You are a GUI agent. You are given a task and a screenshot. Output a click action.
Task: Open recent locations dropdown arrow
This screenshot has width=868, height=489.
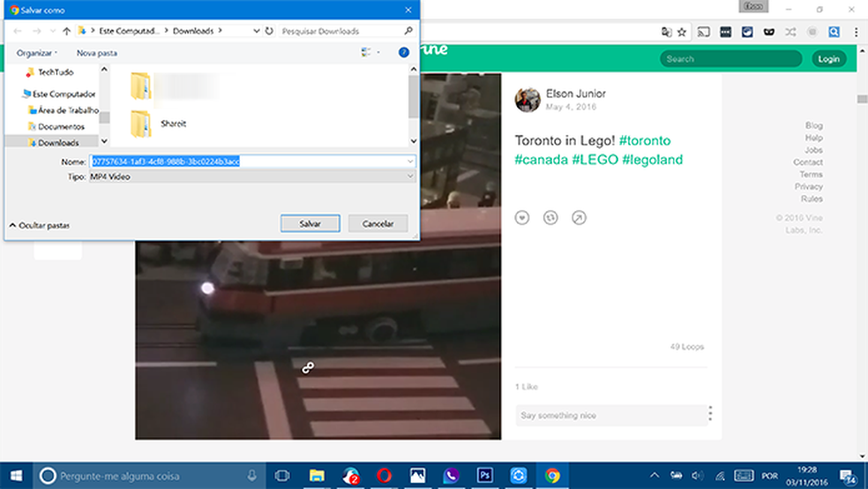coord(53,31)
